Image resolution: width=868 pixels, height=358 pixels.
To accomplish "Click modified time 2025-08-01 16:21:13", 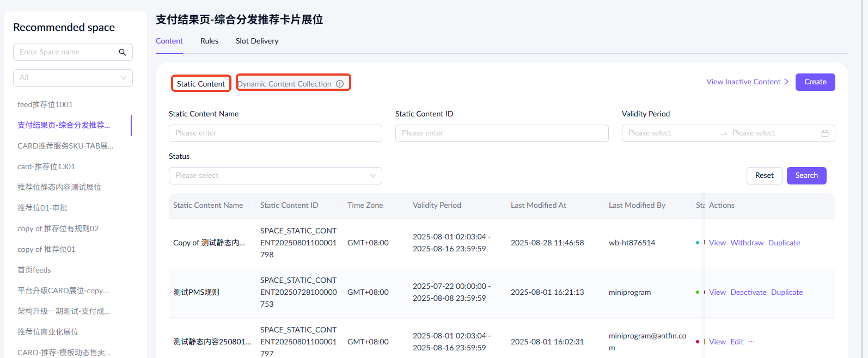I will [547, 292].
